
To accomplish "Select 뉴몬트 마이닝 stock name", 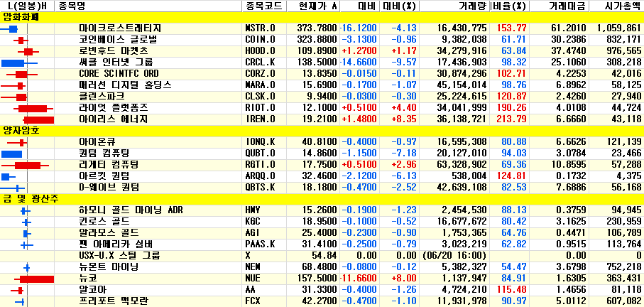I will [109, 267].
